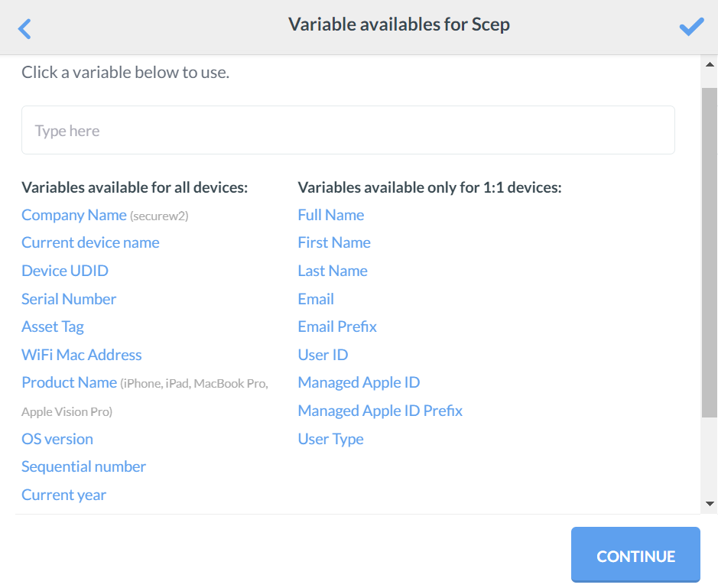718x588 pixels.
Task: Select the Product Name variable
Action: (69, 382)
